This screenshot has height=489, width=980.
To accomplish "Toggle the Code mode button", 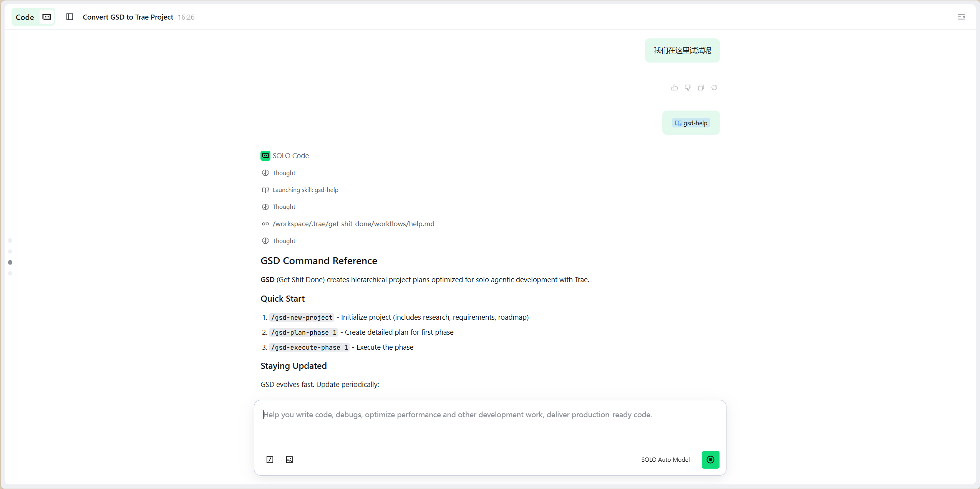I will pos(33,17).
